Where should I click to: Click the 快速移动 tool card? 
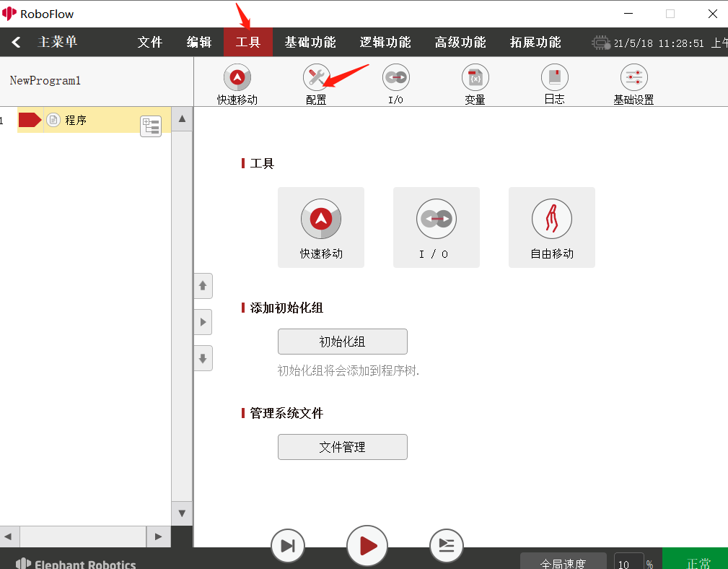pyautogui.click(x=321, y=227)
